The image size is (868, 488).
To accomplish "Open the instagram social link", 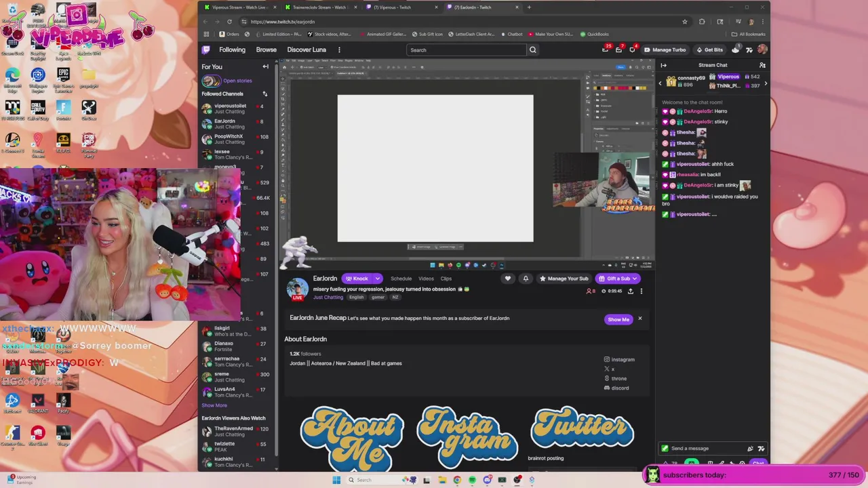I will click(x=619, y=359).
